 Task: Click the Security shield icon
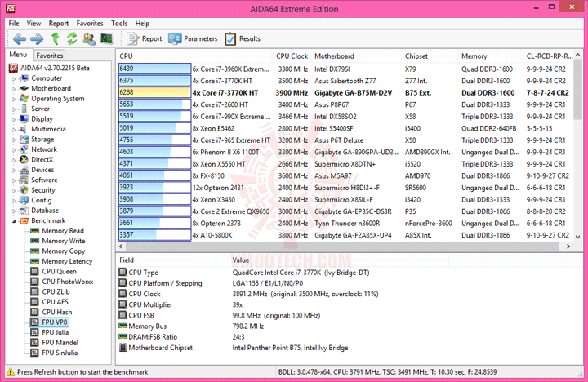(24, 190)
